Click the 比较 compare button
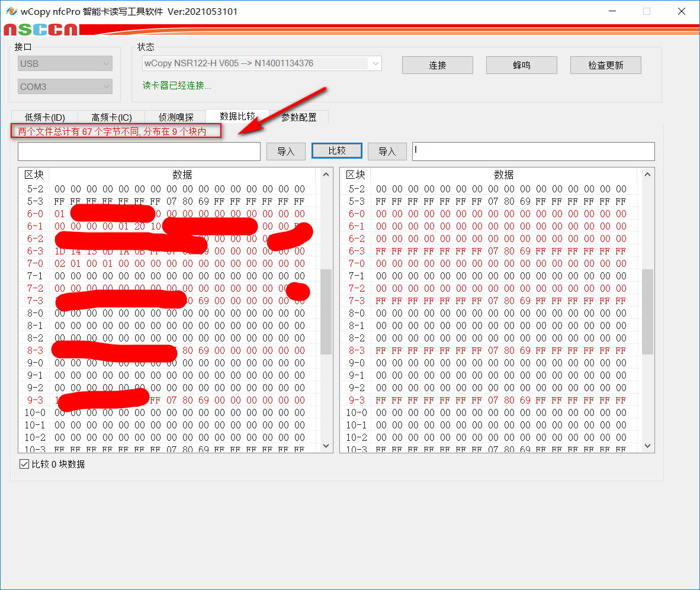 337,151
